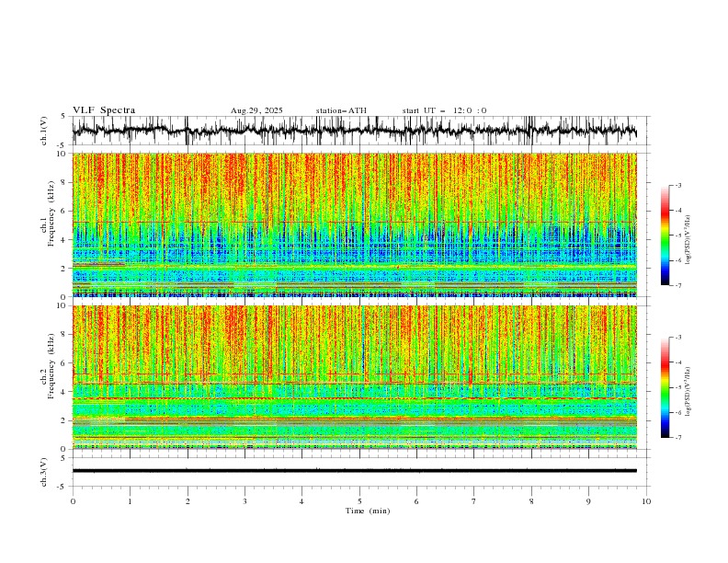Screen dimensions: 728x563
Task: Click tick label "4" on the Time axis
Action: 301,501
